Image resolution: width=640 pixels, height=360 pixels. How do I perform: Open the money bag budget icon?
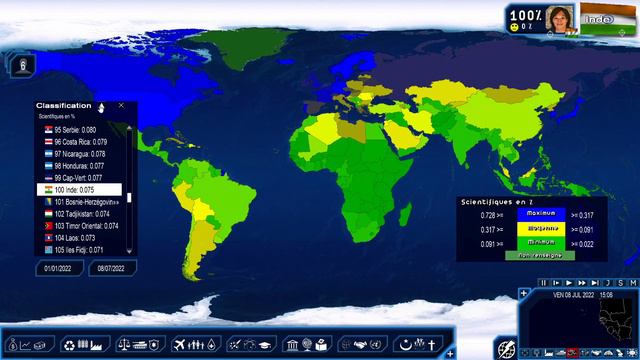(x=13, y=345)
